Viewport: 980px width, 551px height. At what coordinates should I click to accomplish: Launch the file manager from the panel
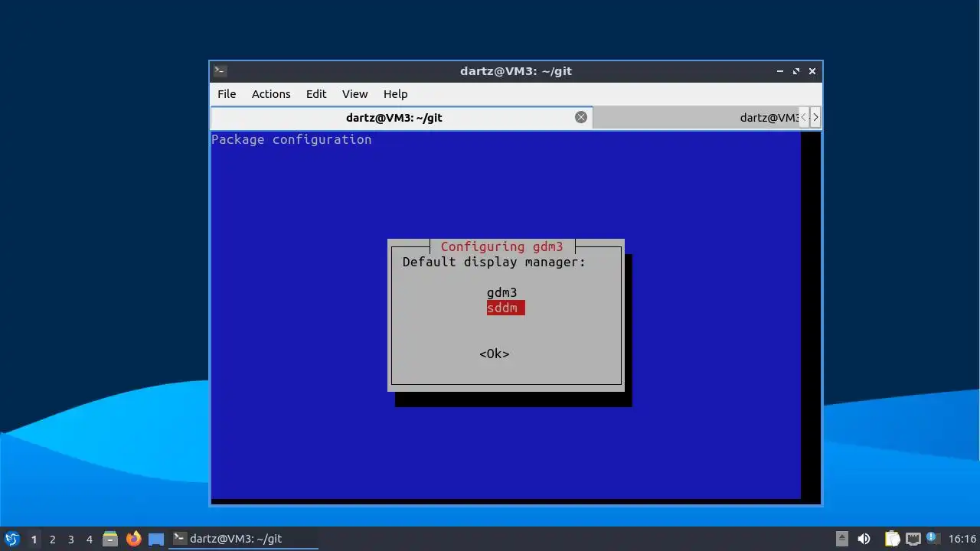coord(110,539)
